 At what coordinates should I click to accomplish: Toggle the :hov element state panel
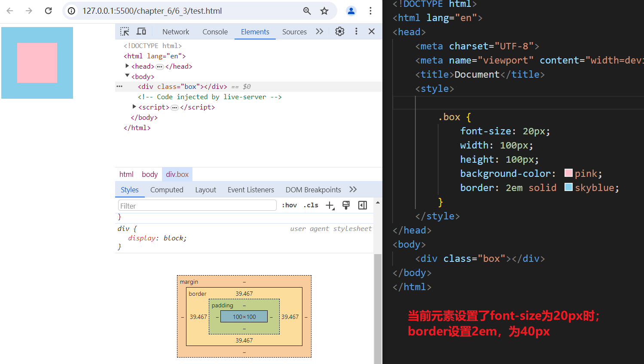click(290, 205)
